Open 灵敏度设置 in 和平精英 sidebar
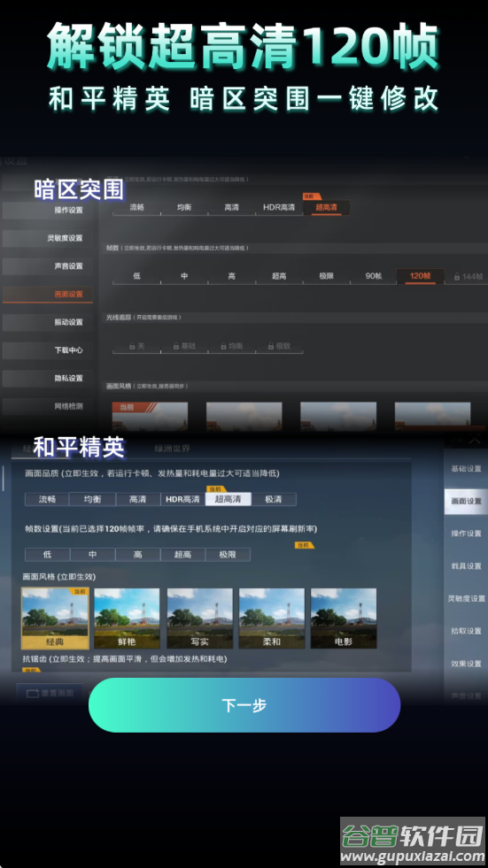488x868 pixels. pyautogui.click(x=466, y=599)
